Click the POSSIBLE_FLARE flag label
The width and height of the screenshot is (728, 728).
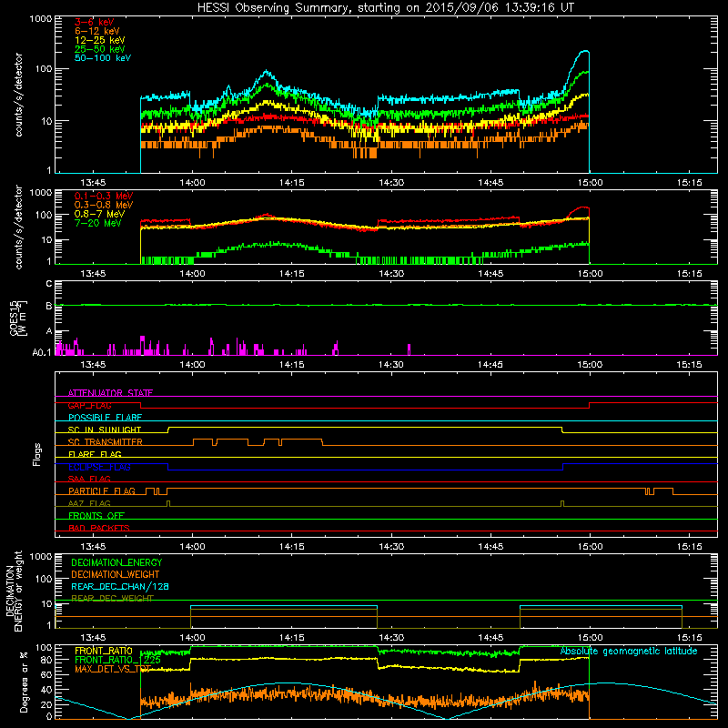(x=105, y=418)
